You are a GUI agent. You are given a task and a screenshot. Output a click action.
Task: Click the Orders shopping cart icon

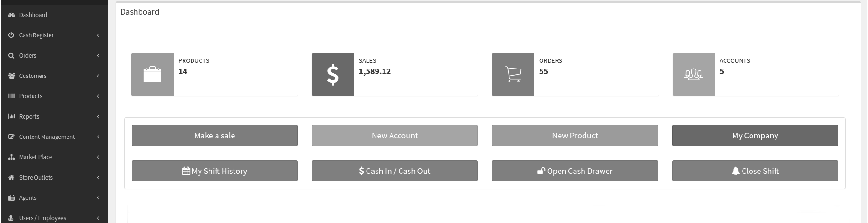[x=513, y=75]
